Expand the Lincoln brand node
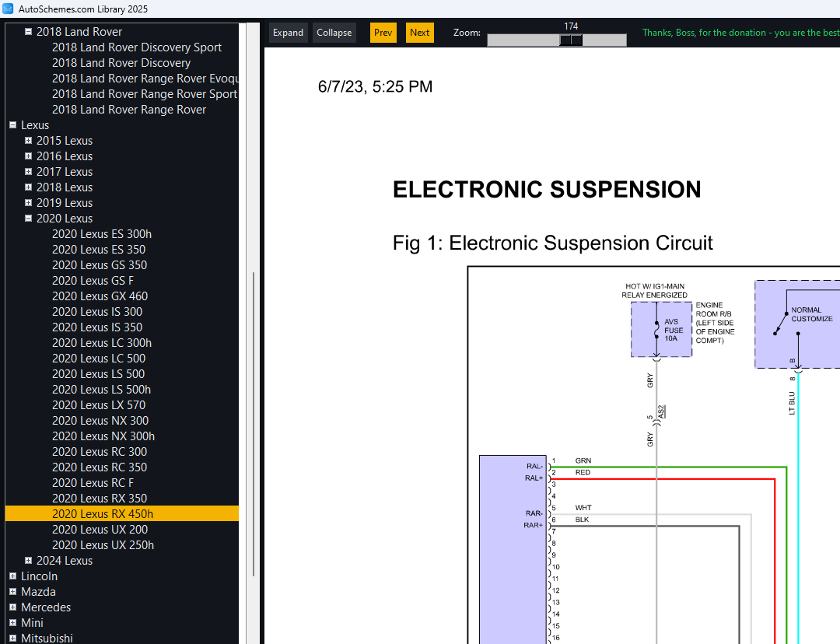Image resolution: width=840 pixels, height=644 pixels. click(x=13, y=576)
